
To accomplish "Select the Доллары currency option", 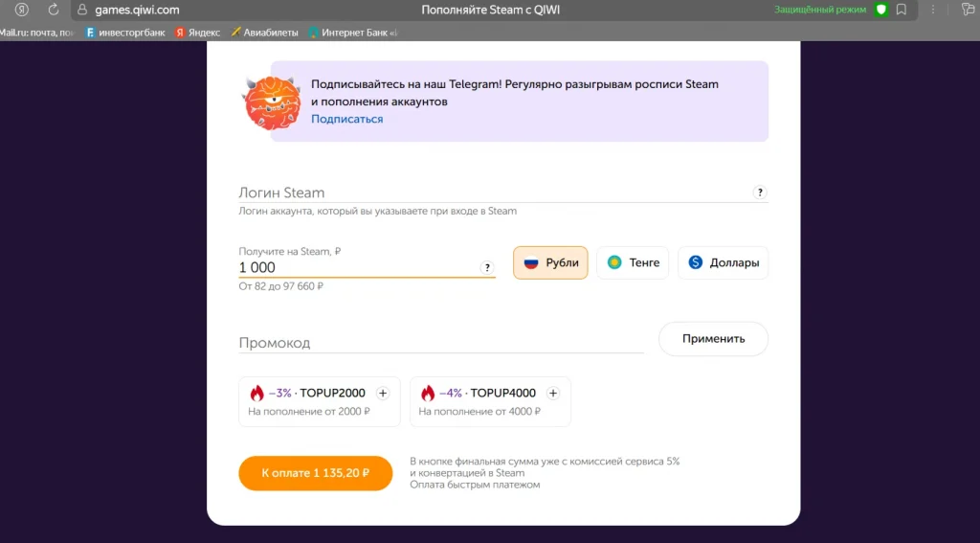I will coord(724,262).
